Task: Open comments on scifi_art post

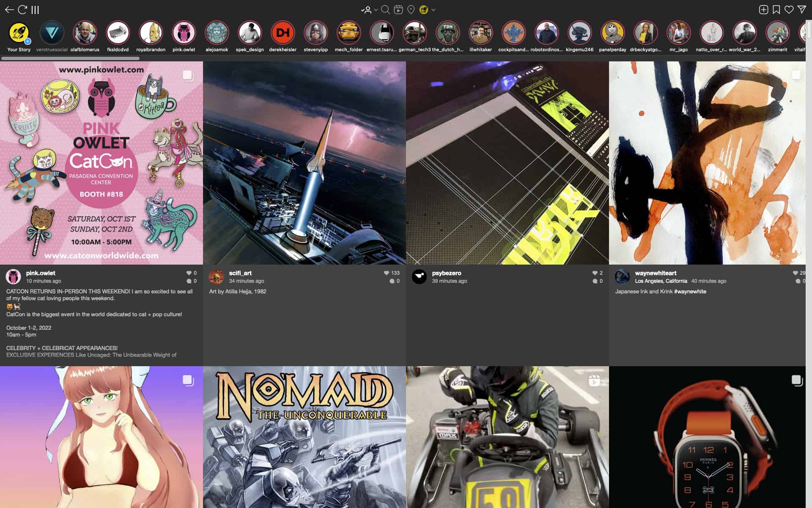Action: pyautogui.click(x=392, y=281)
